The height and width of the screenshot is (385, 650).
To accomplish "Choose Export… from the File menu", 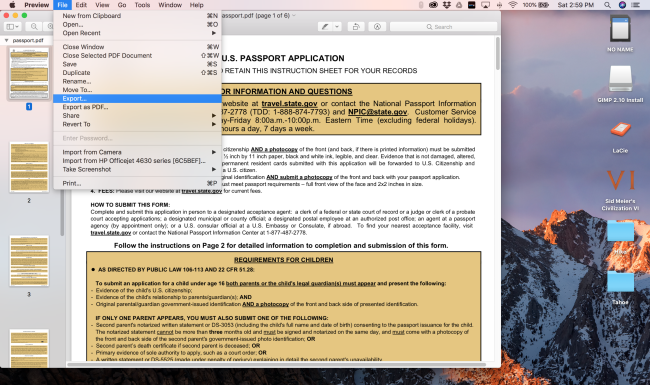I will [x=137, y=98].
